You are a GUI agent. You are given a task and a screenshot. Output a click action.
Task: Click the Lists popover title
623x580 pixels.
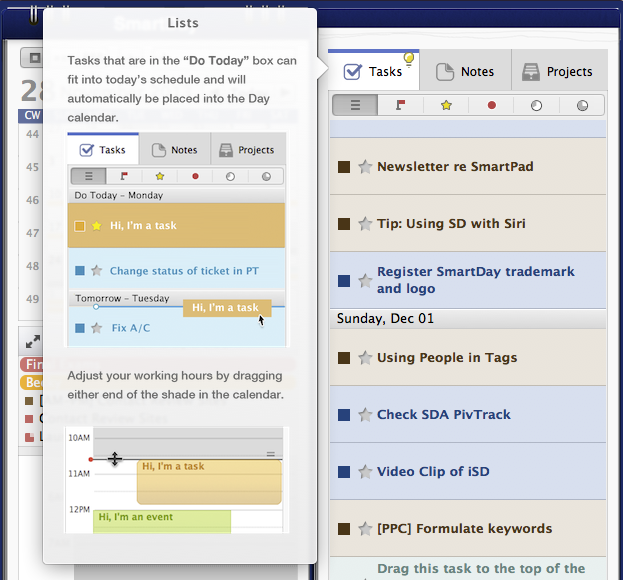coord(183,23)
